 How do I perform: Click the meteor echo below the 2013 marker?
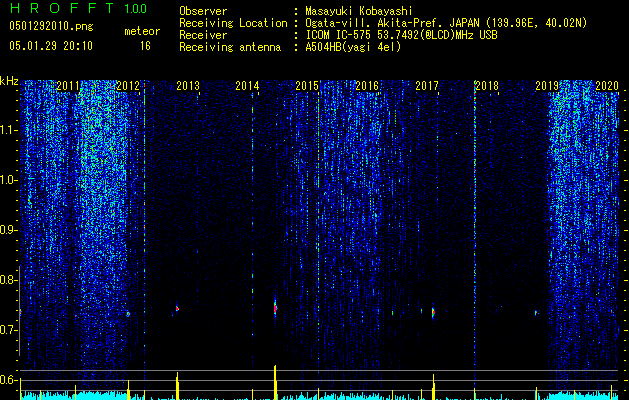tap(177, 309)
